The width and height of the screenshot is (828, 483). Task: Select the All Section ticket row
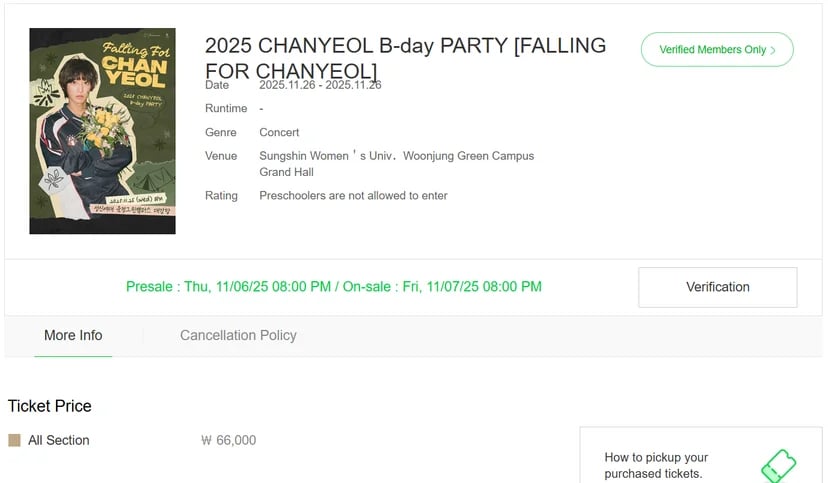[132, 440]
